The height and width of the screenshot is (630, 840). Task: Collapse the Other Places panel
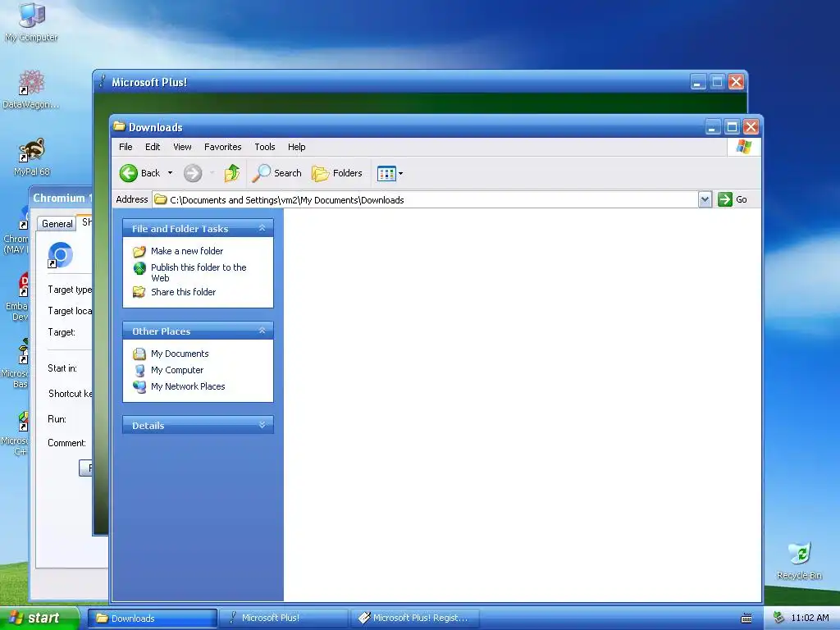(x=262, y=331)
